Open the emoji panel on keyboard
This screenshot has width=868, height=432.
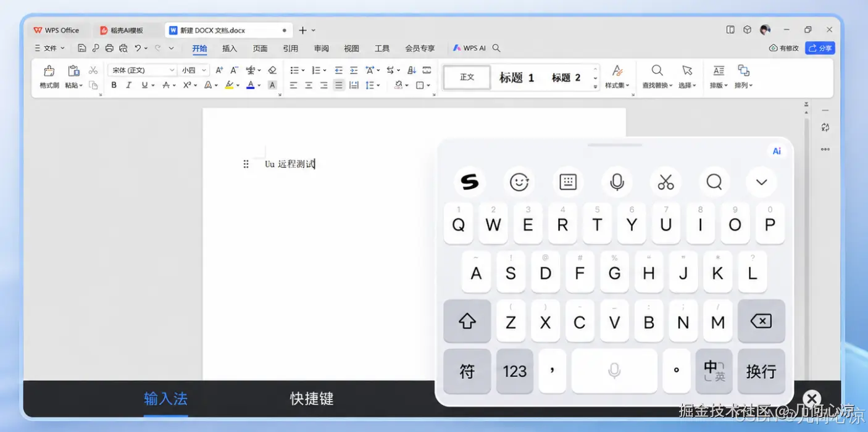point(519,181)
